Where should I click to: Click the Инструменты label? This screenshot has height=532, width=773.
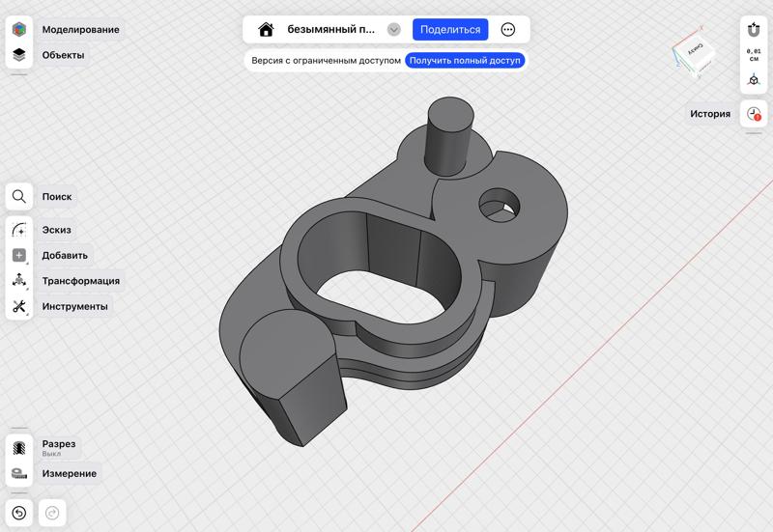75,306
